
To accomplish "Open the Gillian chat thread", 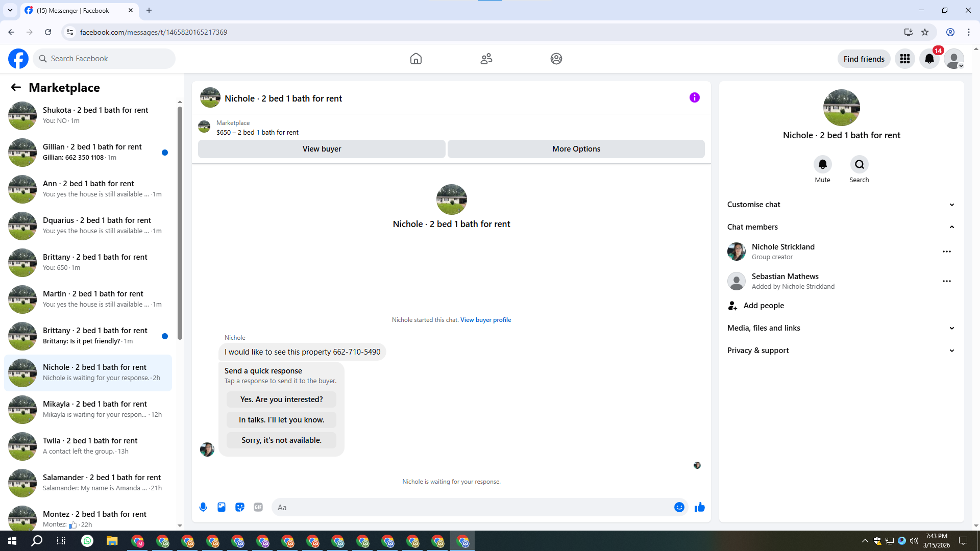I will coord(88,152).
